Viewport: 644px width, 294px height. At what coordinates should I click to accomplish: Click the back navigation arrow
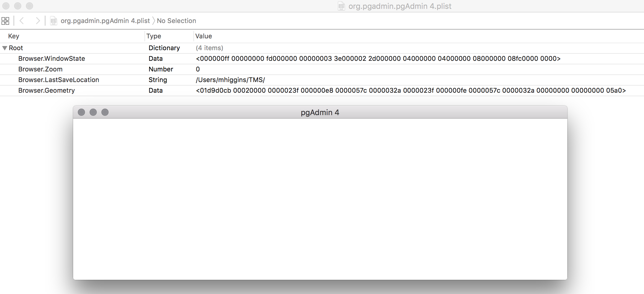coord(22,21)
